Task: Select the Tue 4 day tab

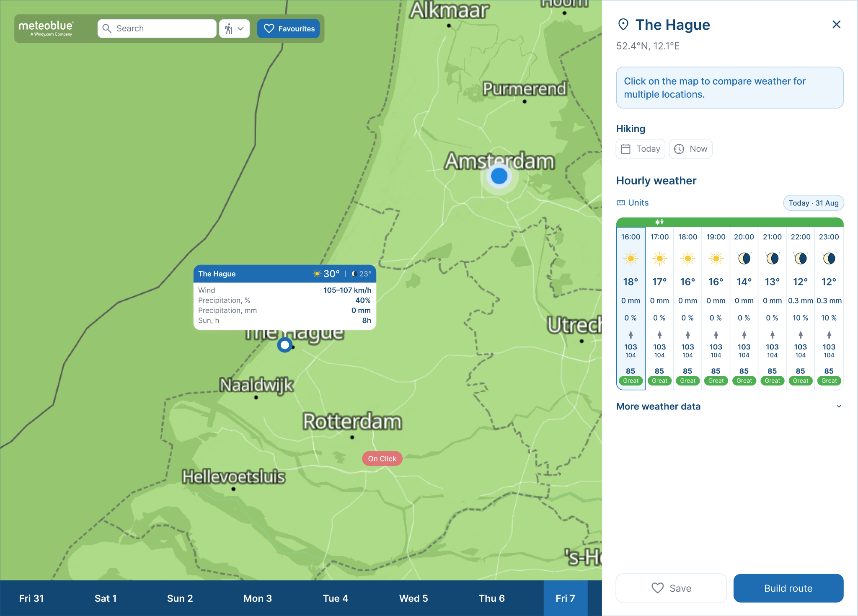Action: pos(336,598)
